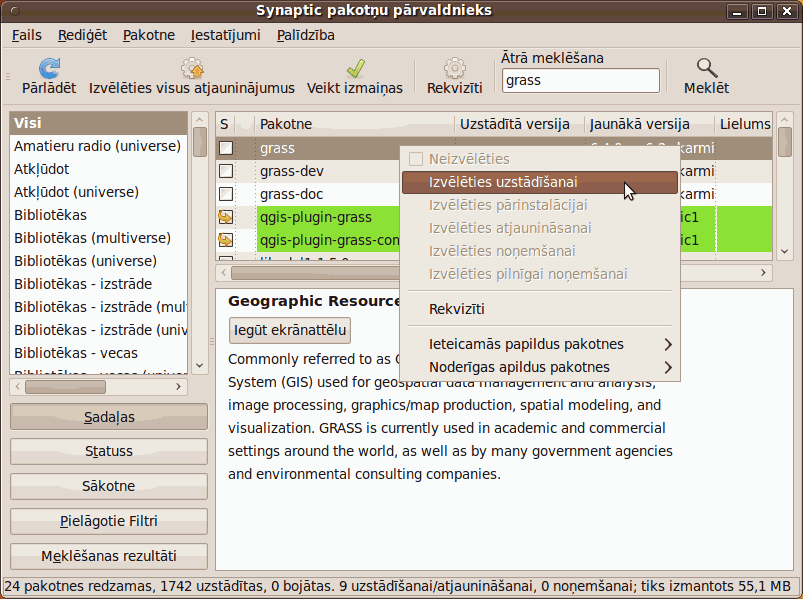Click the Meklēšanas rezultāti button
Screen dimensions: 803x599
coord(109,556)
